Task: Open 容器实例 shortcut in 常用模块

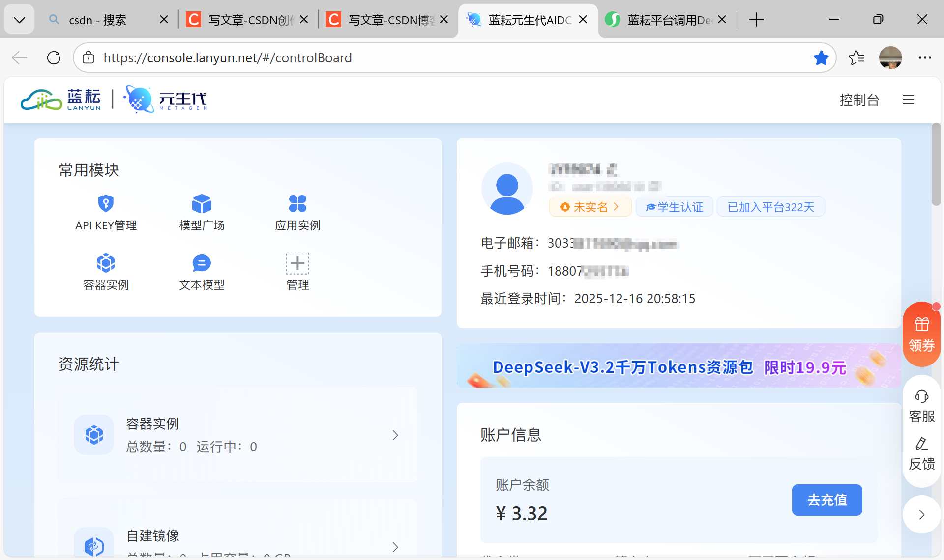Action: click(106, 263)
